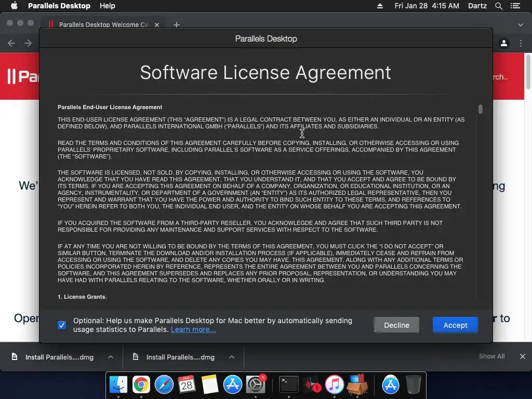Screen dimensions: 532x399
Task: Close the Chrome downloads bar
Action: point(523,356)
